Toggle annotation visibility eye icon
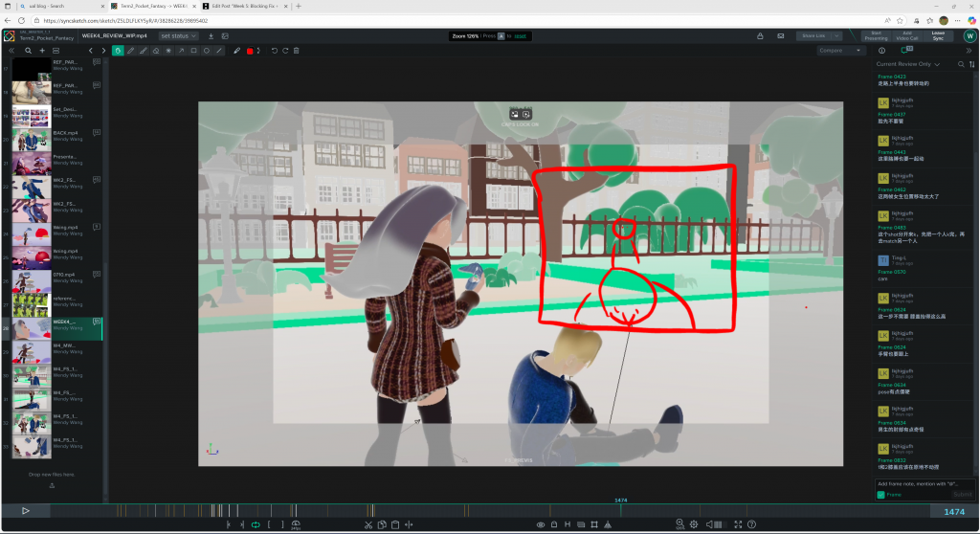The height and width of the screenshot is (534, 980). click(x=541, y=524)
